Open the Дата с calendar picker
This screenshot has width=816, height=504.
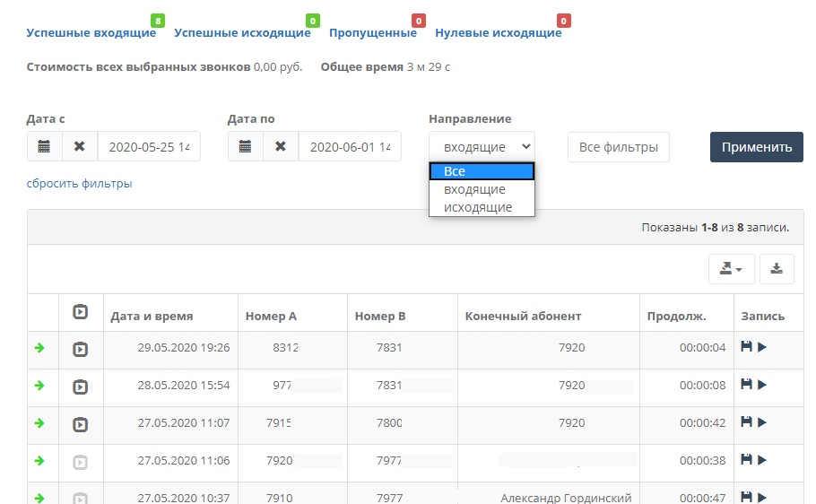44,147
